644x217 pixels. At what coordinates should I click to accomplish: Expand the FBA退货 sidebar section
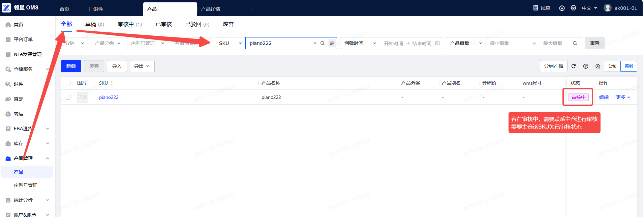(x=48, y=129)
